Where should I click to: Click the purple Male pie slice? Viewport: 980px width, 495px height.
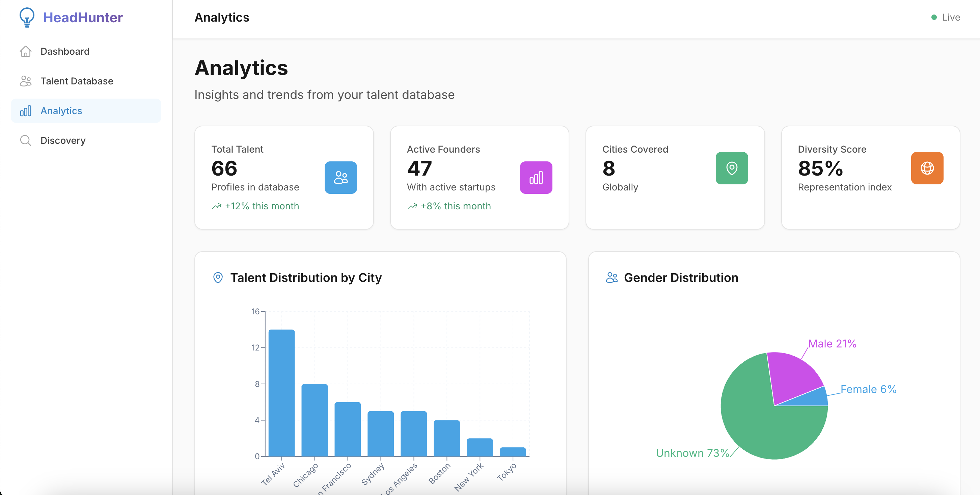(x=792, y=375)
